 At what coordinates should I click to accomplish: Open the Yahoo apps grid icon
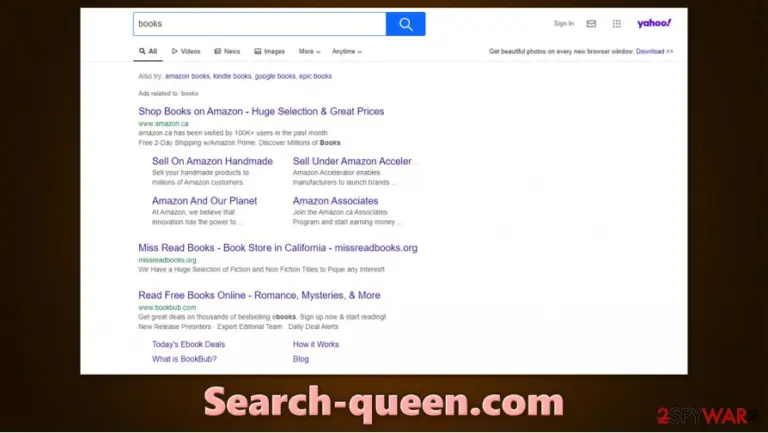(x=617, y=24)
